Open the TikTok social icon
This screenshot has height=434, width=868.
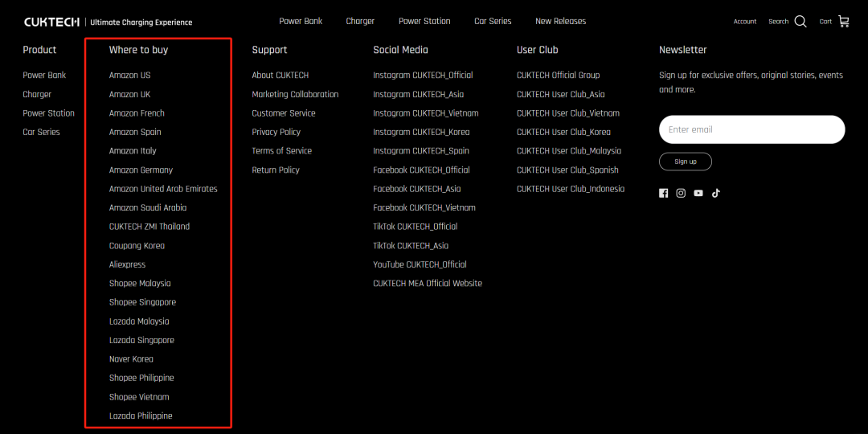715,193
